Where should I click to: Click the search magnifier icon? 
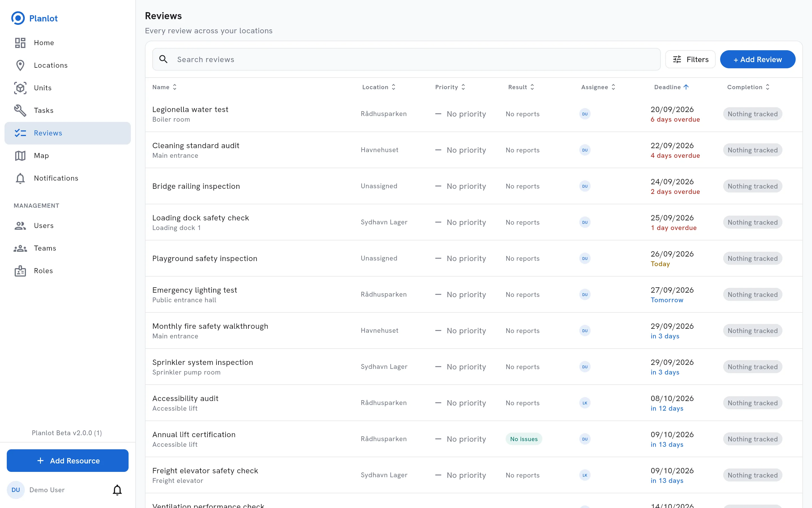tap(164, 60)
